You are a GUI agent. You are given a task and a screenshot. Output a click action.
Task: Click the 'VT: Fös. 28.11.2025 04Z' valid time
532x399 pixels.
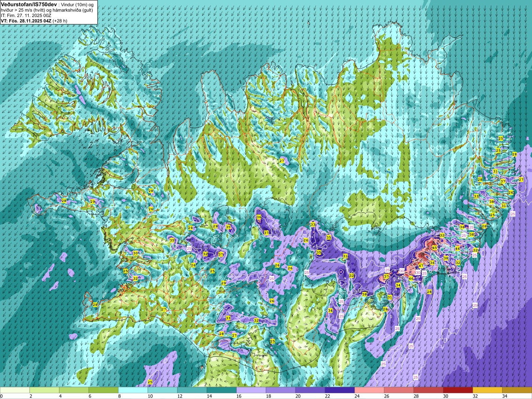click(x=26, y=21)
